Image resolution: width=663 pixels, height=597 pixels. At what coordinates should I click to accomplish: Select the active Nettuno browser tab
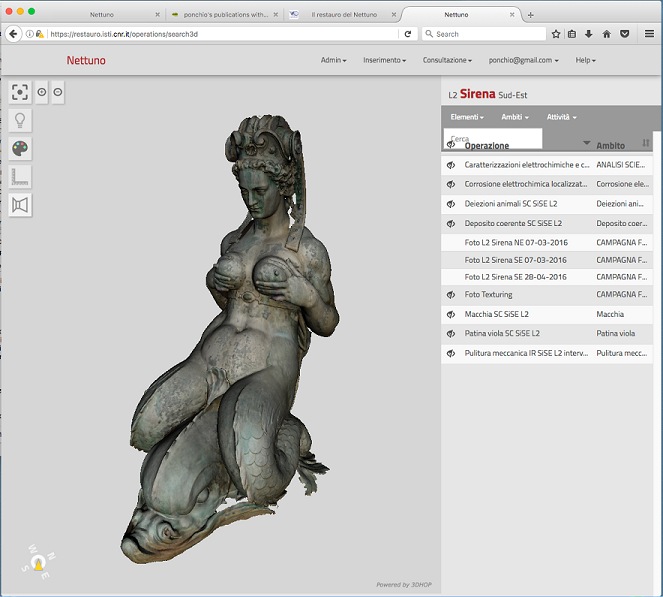[456, 15]
